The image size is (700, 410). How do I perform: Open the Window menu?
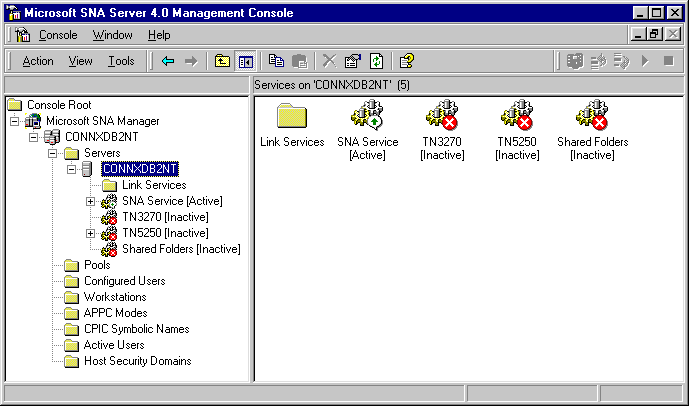coord(112,35)
